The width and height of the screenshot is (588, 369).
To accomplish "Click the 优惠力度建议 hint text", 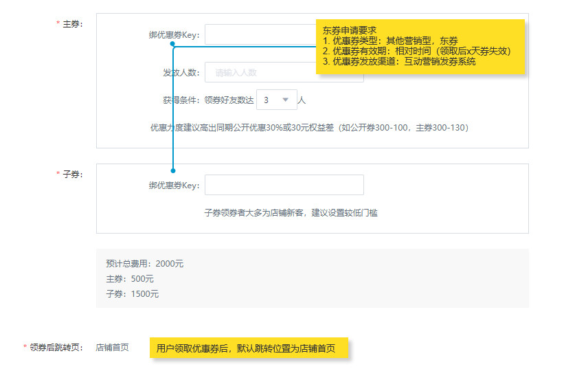I will (x=309, y=127).
